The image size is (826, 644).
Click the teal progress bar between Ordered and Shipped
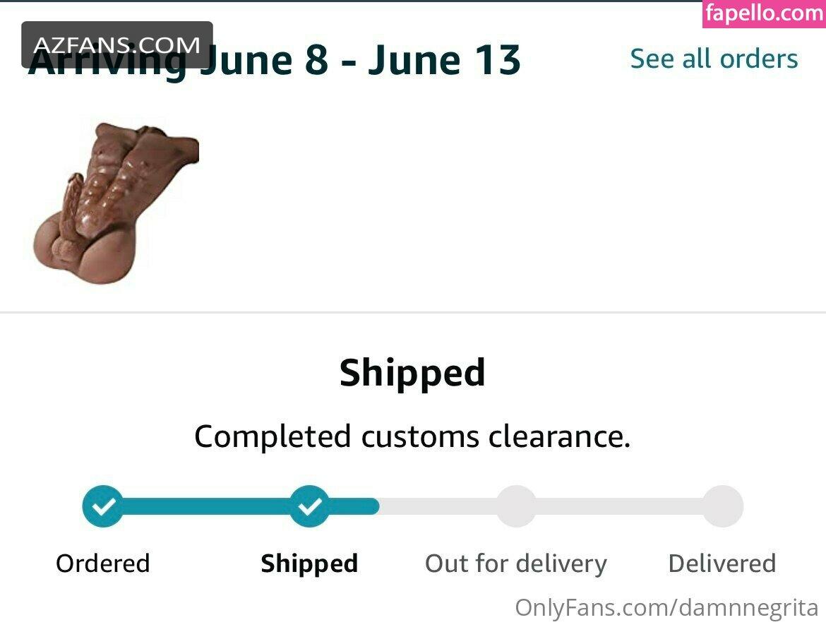click(206, 506)
